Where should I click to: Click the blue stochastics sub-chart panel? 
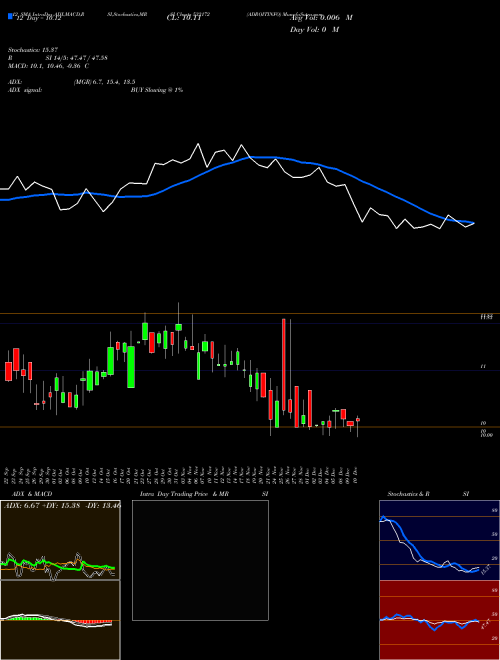439,540
